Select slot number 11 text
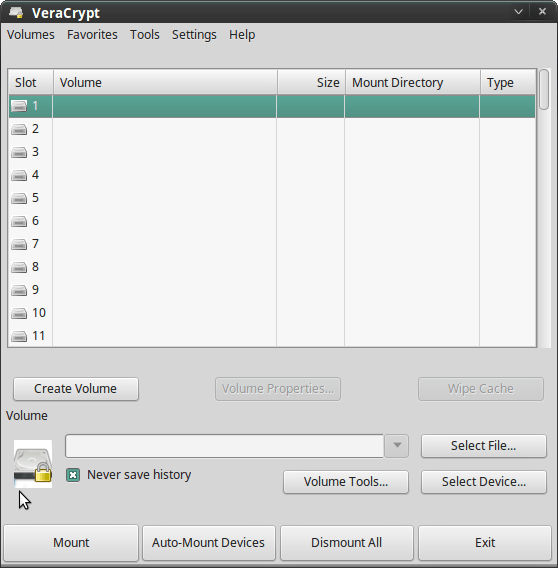 tap(38, 336)
